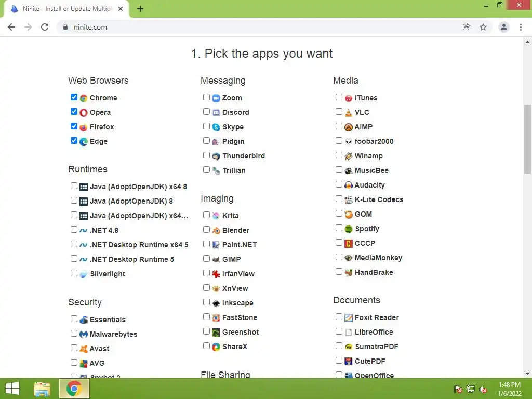Click the SumatraPDF label
Screen dimensions: 532x399
click(x=377, y=347)
